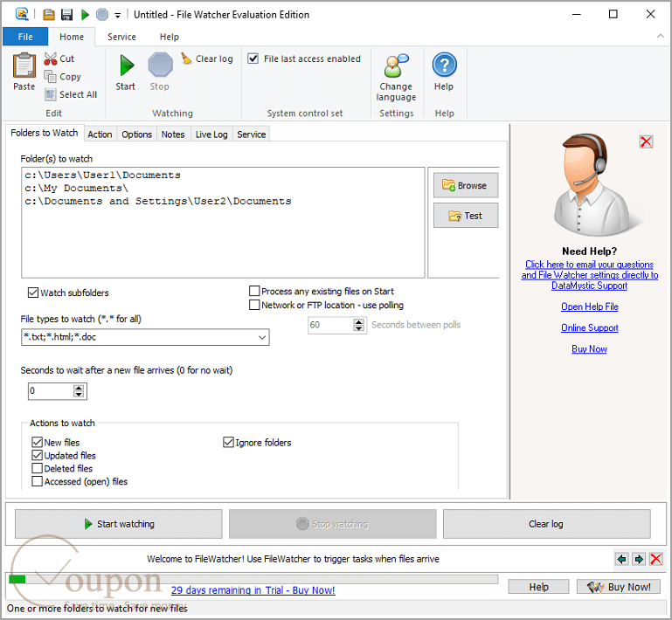Click the bottom Help button
The height and width of the screenshot is (620, 672).
(x=538, y=587)
